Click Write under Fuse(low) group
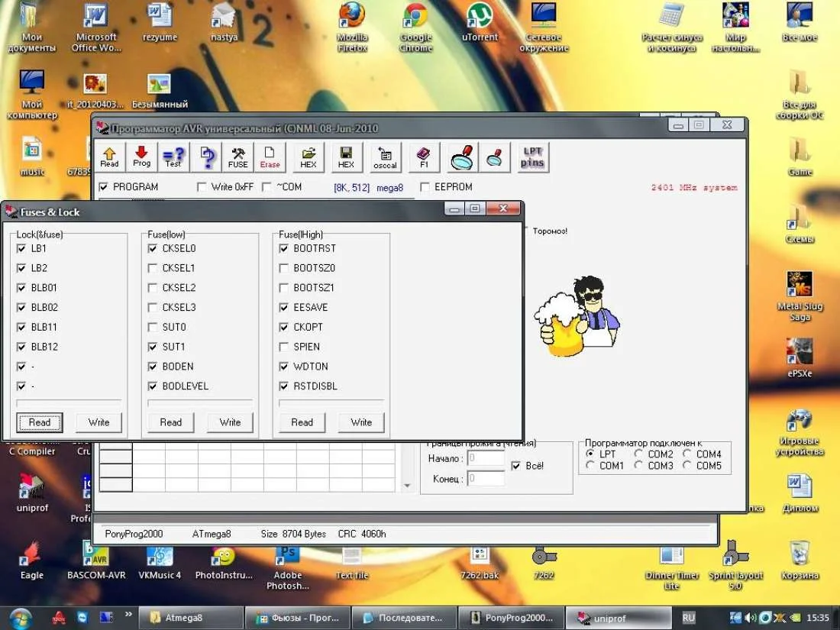 [230, 422]
